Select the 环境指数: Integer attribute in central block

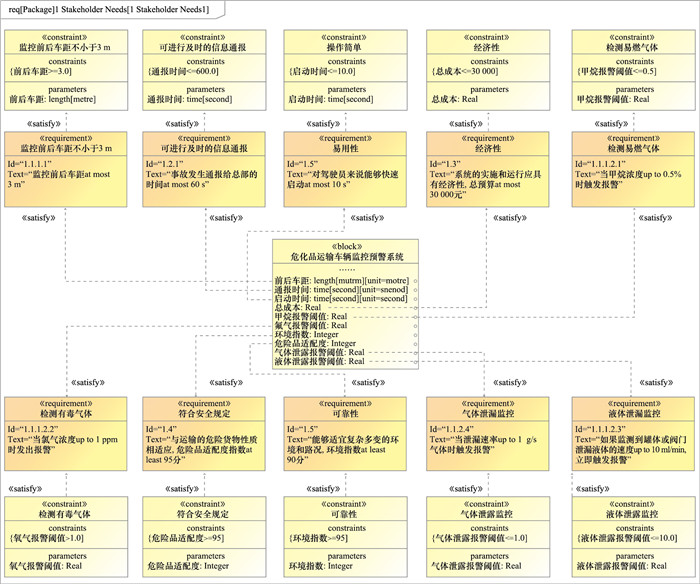(306, 334)
